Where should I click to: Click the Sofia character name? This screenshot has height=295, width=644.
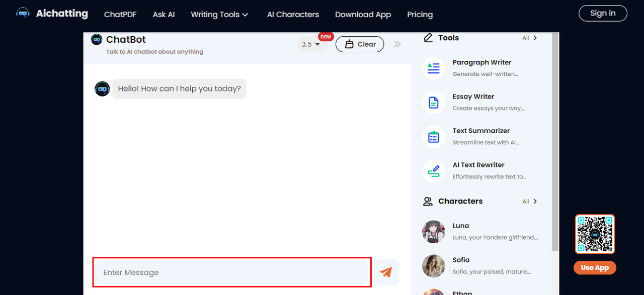[x=461, y=260]
